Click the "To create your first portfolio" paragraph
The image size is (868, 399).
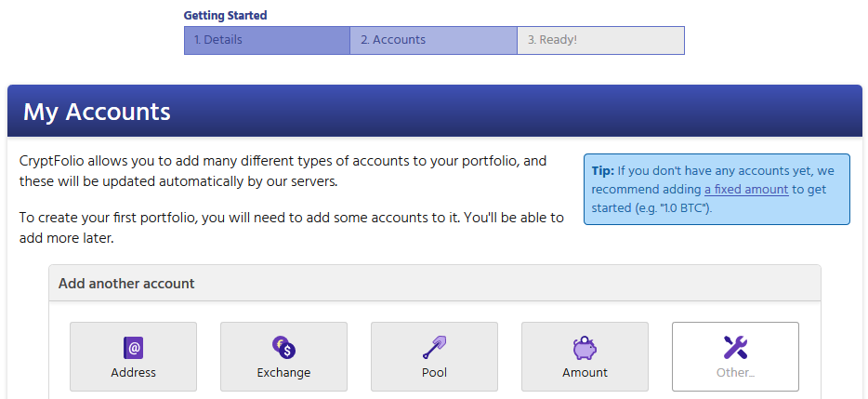pos(291,228)
